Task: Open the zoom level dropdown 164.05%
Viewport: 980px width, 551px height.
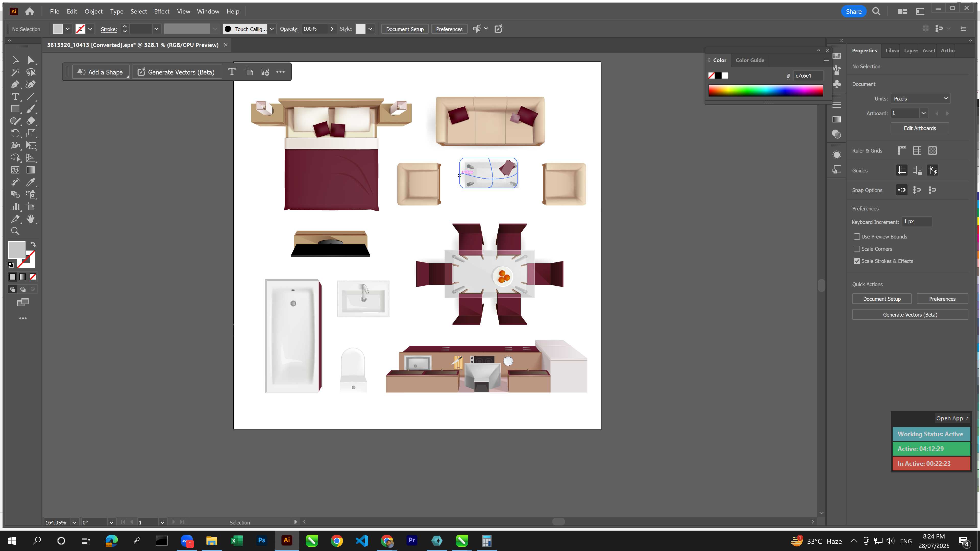Action: tap(74, 522)
